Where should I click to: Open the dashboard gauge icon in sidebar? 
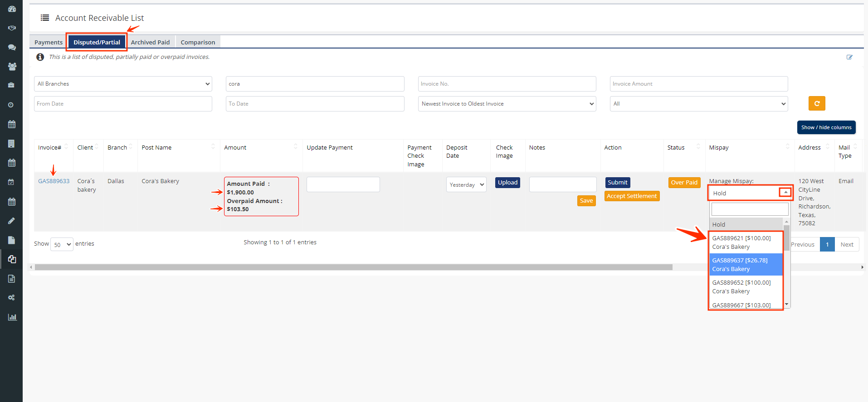pos(12,9)
